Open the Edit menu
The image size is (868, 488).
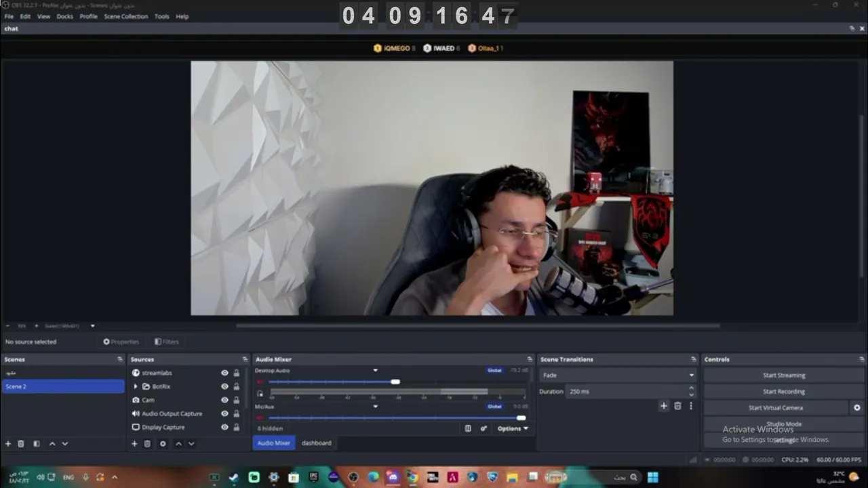25,16
